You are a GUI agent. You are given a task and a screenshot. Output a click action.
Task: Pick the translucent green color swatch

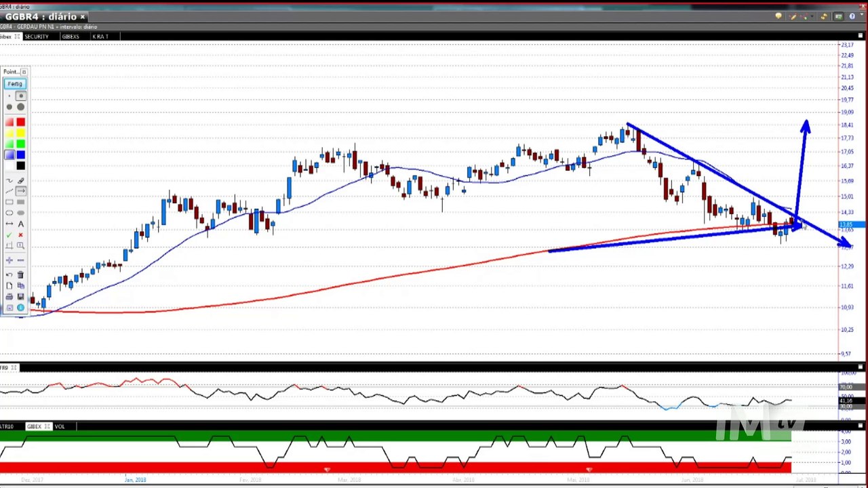click(x=9, y=144)
